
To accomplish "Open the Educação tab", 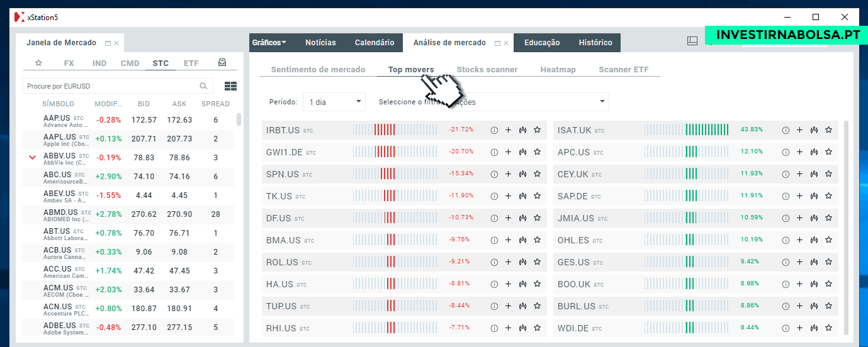I will point(542,43).
